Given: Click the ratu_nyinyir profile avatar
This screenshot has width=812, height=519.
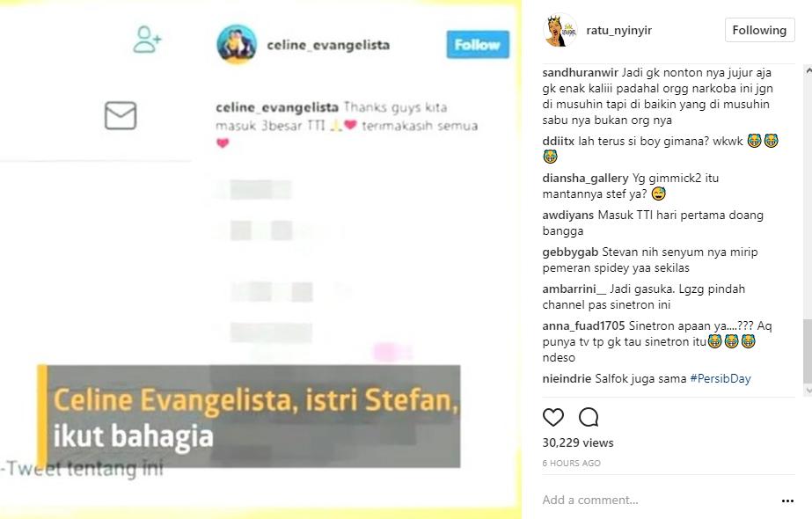Looking at the screenshot, I should (560, 31).
